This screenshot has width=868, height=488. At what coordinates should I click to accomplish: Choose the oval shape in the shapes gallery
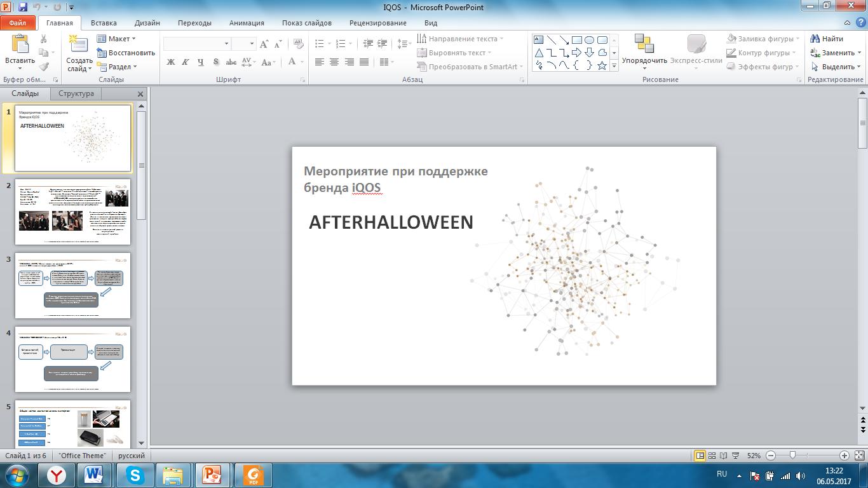coord(589,40)
